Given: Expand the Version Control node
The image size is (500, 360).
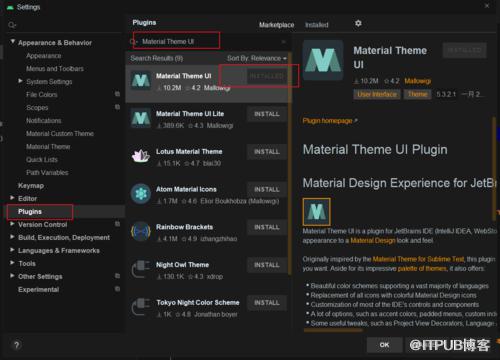Looking at the screenshot, I should [12, 224].
